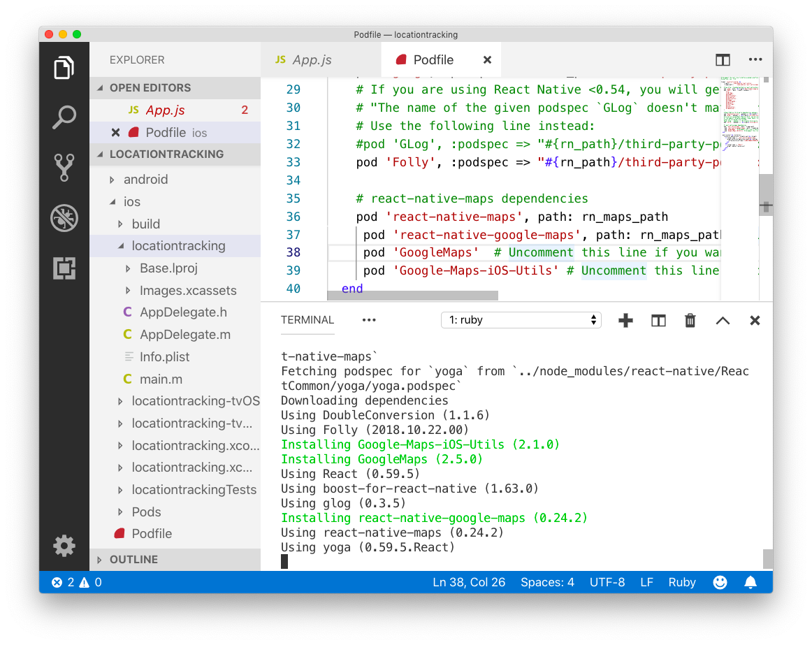
Task: Toggle maximized terminal panel size
Action: [723, 320]
